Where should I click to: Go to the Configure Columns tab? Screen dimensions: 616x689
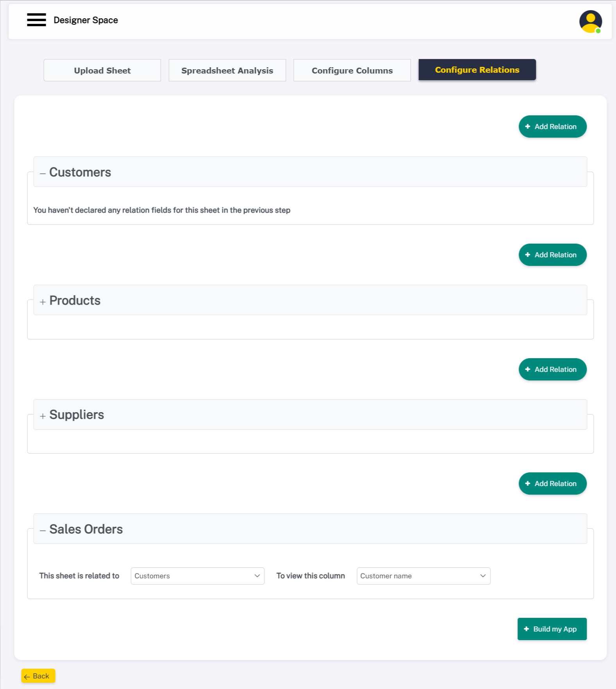pyautogui.click(x=352, y=70)
